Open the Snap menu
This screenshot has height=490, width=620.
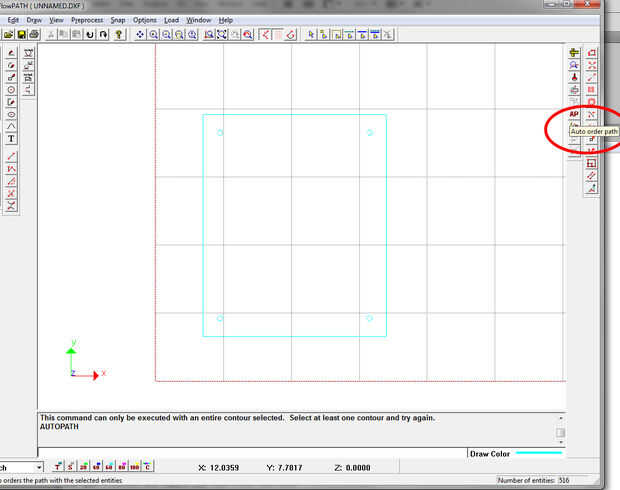click(118, 20)
